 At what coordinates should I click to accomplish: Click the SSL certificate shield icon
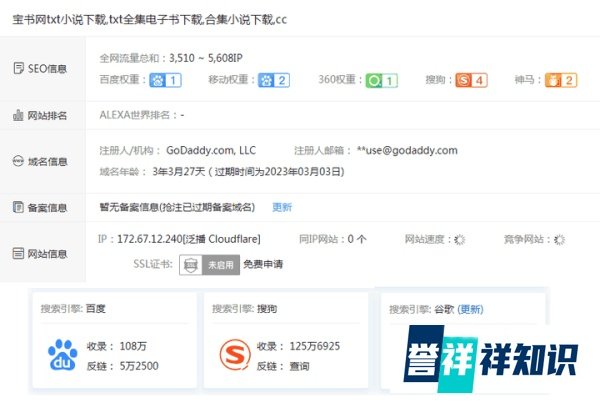pyautogui.click(x=191, y=265)
